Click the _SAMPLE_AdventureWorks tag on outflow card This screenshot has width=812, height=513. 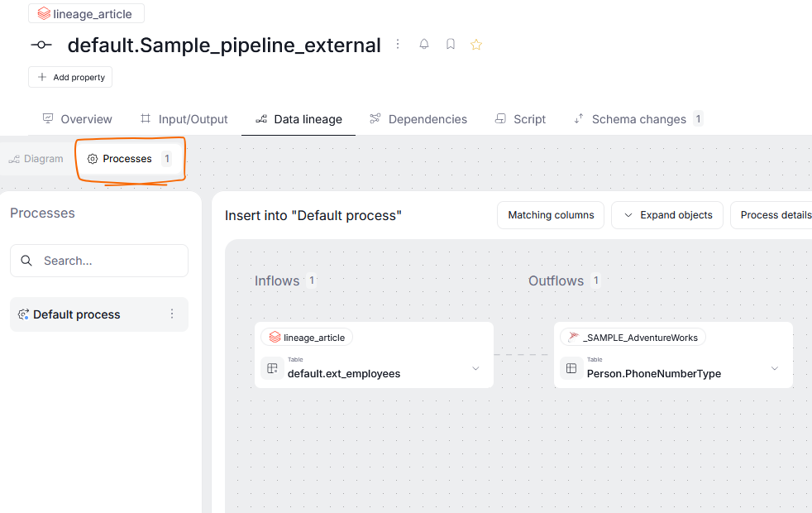(633, 338)
